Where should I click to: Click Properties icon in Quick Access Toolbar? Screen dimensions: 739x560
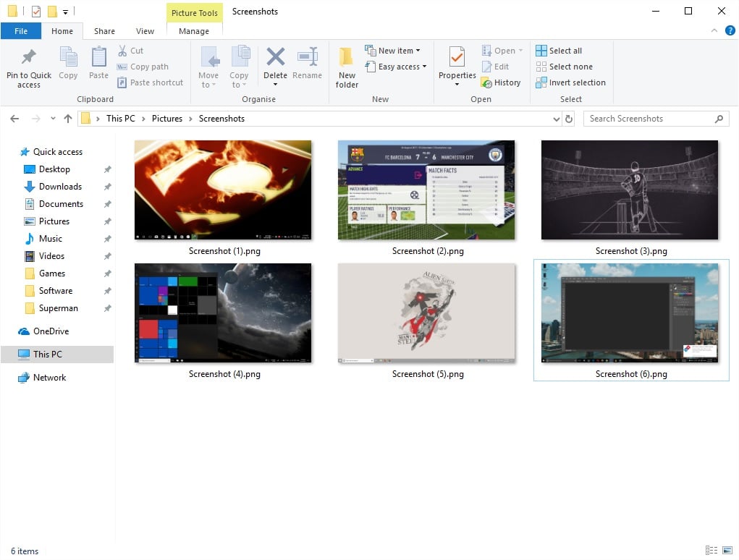pyautogui.click(x=36, y=11)
